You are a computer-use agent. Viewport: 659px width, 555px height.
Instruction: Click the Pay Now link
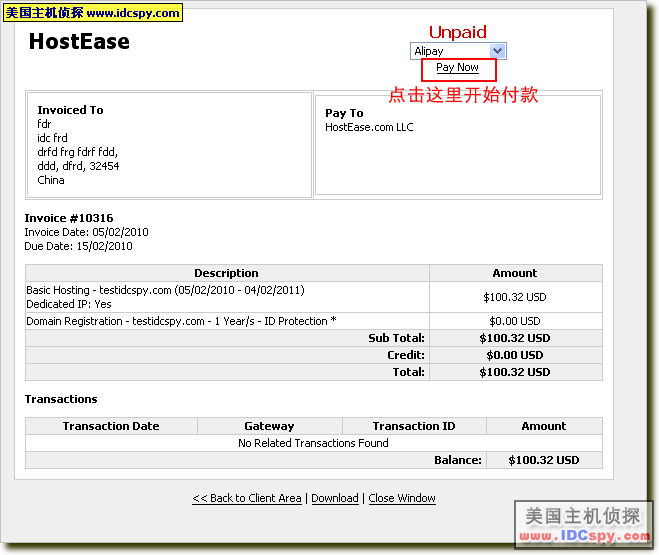pos(457,67)
